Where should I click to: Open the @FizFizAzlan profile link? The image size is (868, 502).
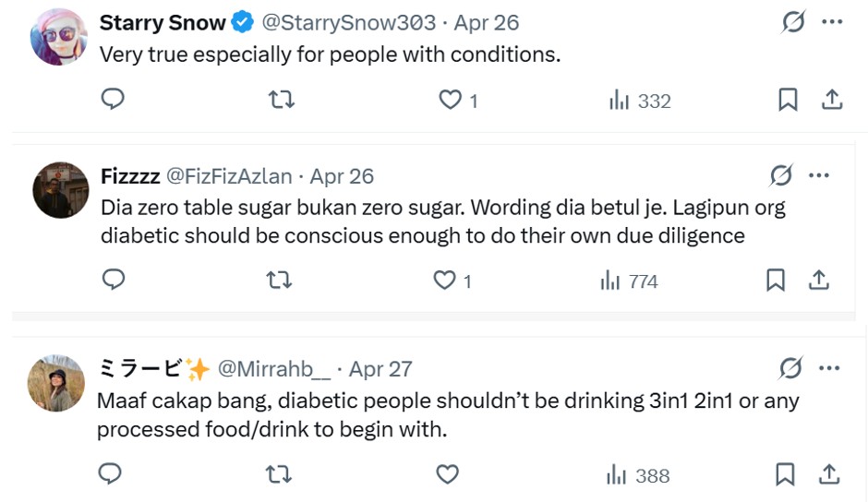click(228, 176)
